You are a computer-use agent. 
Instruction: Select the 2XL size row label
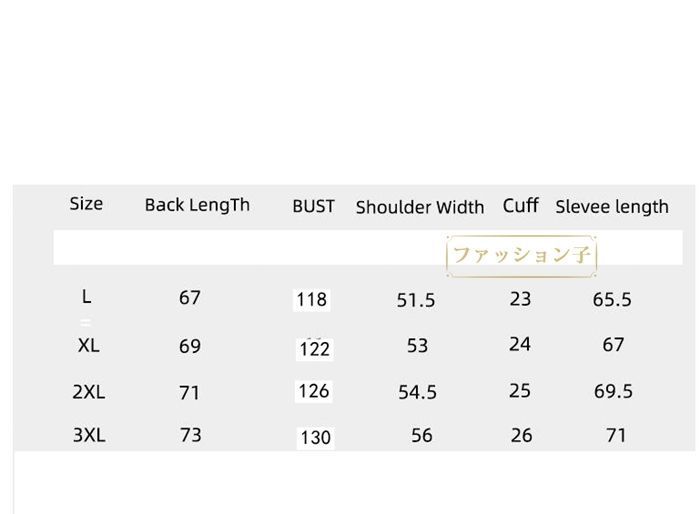[89, 392]
